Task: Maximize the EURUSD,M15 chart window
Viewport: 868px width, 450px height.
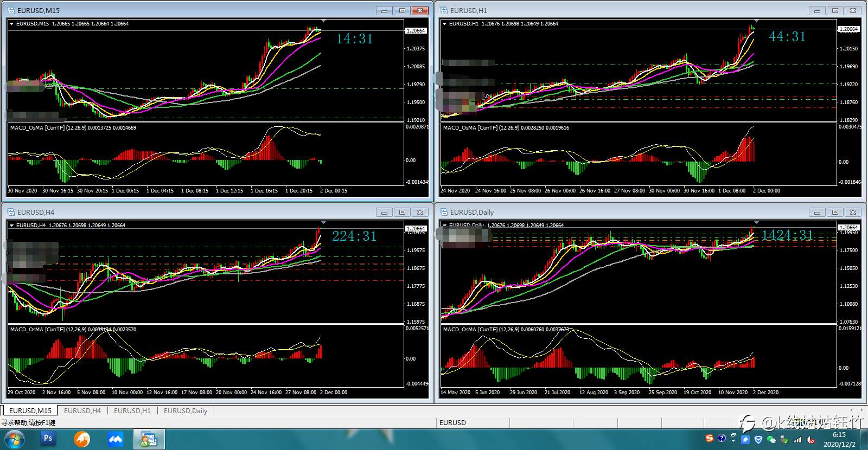Action: tap(402, 10)
